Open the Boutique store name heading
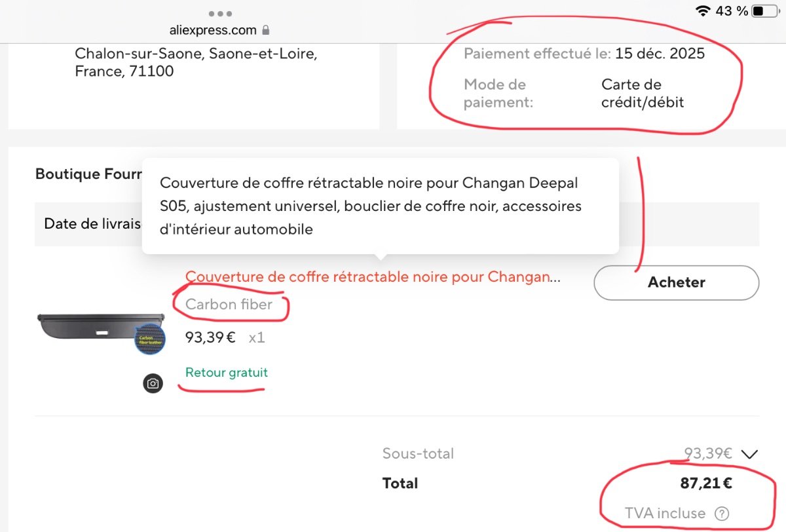This screenshot has width=786, height=532. click(88, 174)
